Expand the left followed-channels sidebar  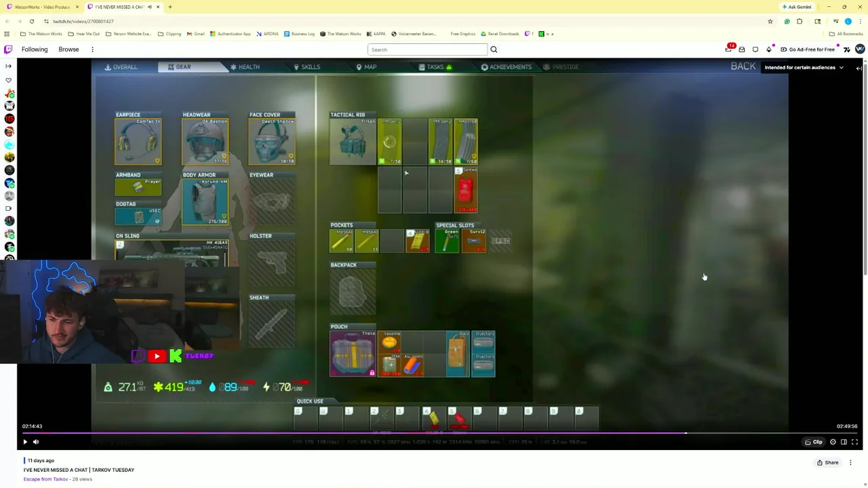8,66
